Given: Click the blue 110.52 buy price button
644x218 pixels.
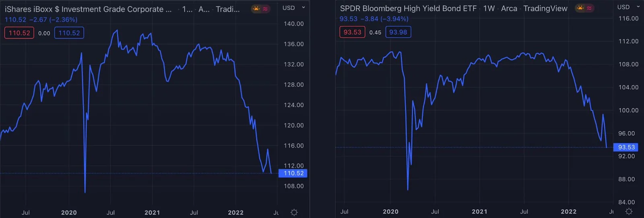Looking at the screenshot, I should tap(69, 33).
